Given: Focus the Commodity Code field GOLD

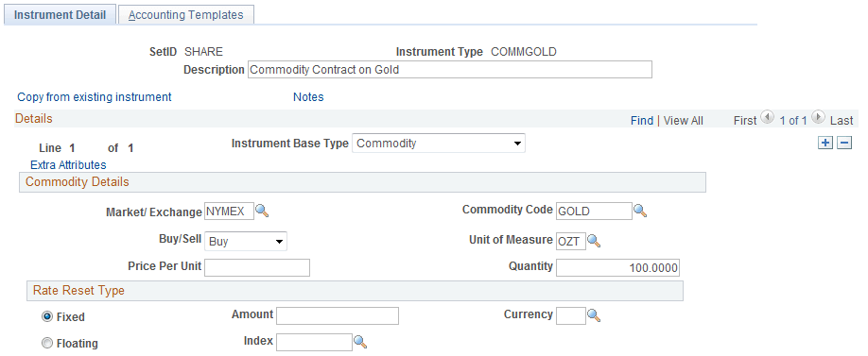Looking at the screenshot, I should pyautogui.click(x=594, y=212).
